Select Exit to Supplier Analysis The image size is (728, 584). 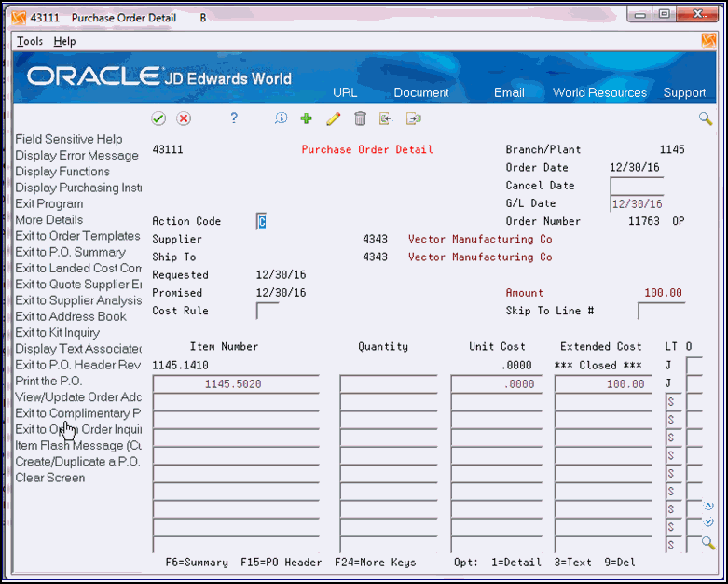78,300
